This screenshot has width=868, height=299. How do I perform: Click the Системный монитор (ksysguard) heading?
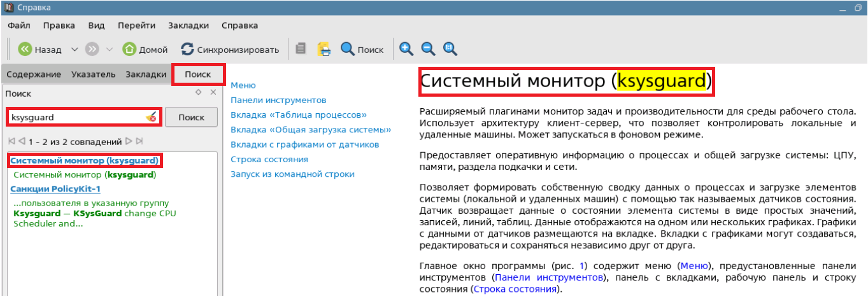[566, 81]
